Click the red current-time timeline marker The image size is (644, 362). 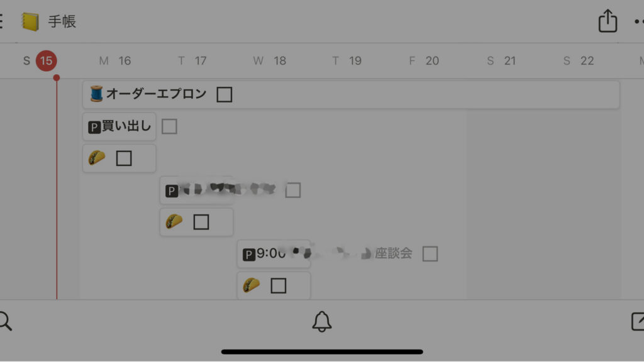click(57, 77)
